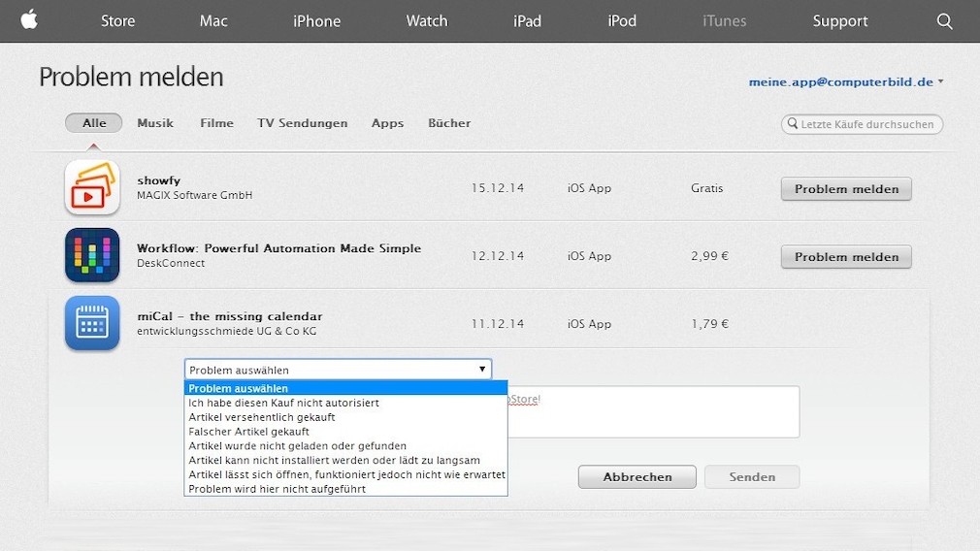
Task: Click Problem melden button for showfy
Action: click(846, 188)
